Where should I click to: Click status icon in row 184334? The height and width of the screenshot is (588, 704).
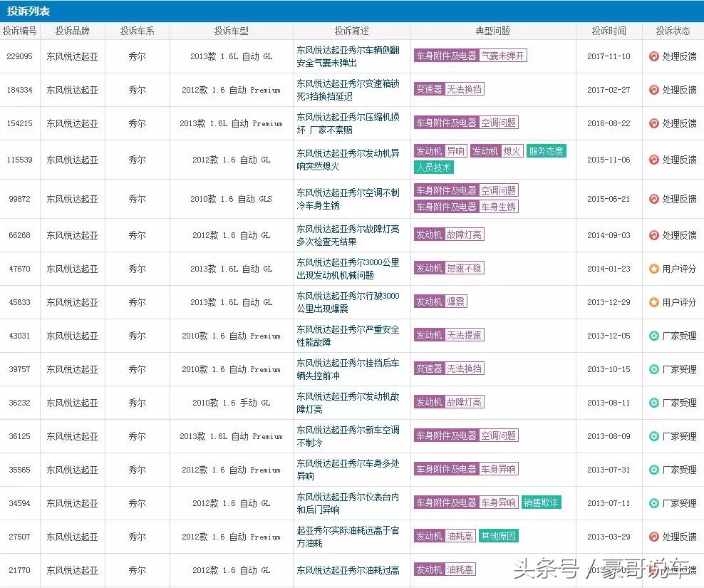653,90
